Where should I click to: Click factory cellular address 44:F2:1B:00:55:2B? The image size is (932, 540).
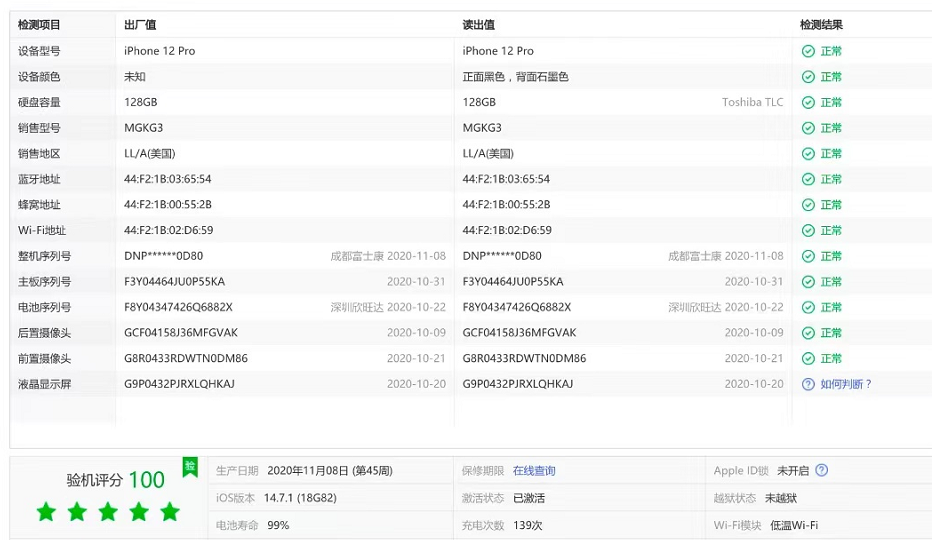[x=168, y=205]
